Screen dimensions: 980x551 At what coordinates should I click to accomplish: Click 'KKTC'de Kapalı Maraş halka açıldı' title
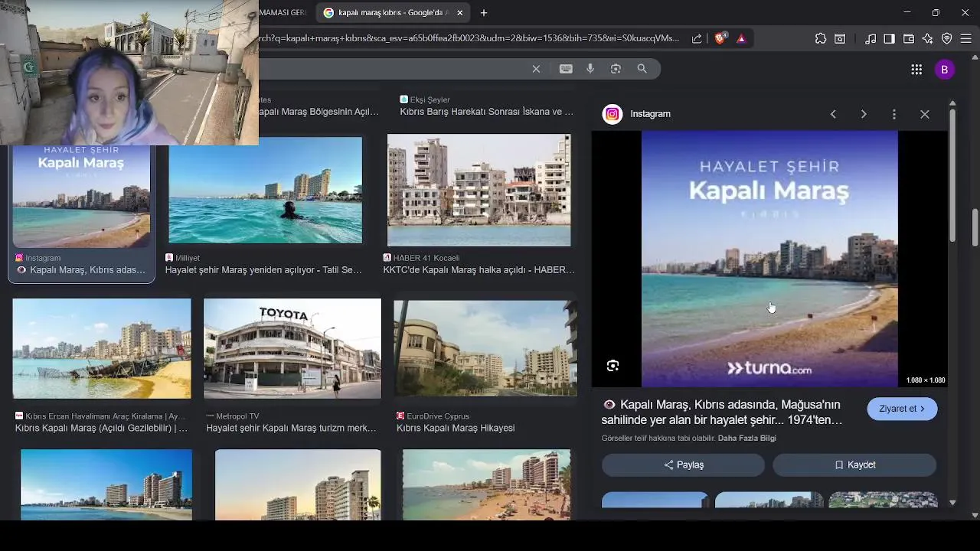479,270
